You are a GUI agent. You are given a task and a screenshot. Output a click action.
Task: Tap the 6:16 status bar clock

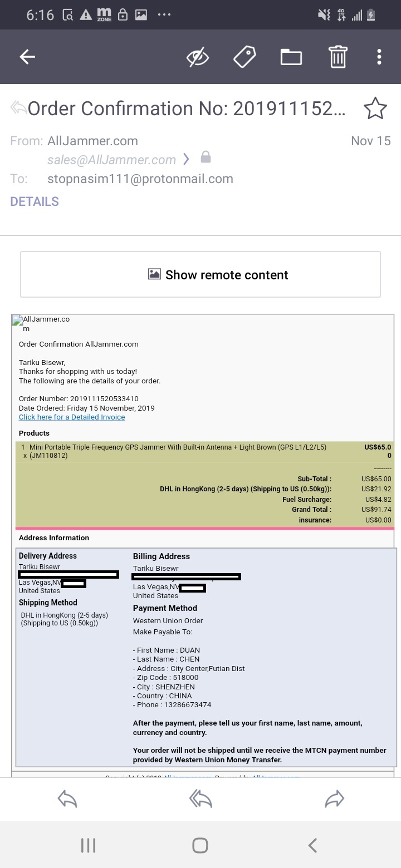point(40,15)
